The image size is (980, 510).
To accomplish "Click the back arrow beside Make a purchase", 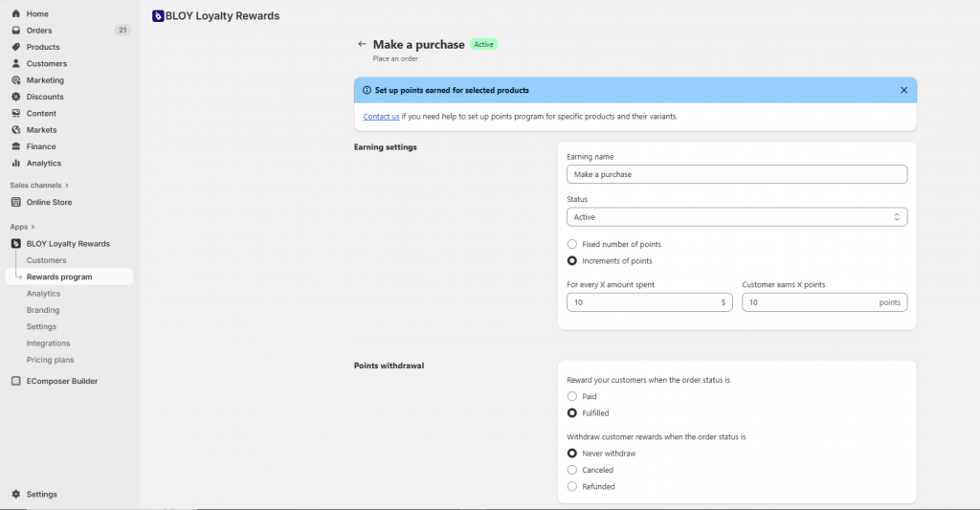I will point(362,44).
